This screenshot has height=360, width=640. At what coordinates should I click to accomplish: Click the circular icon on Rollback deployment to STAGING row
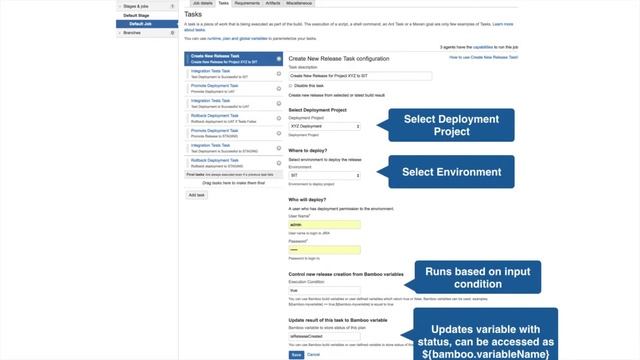tap(279, 163)
